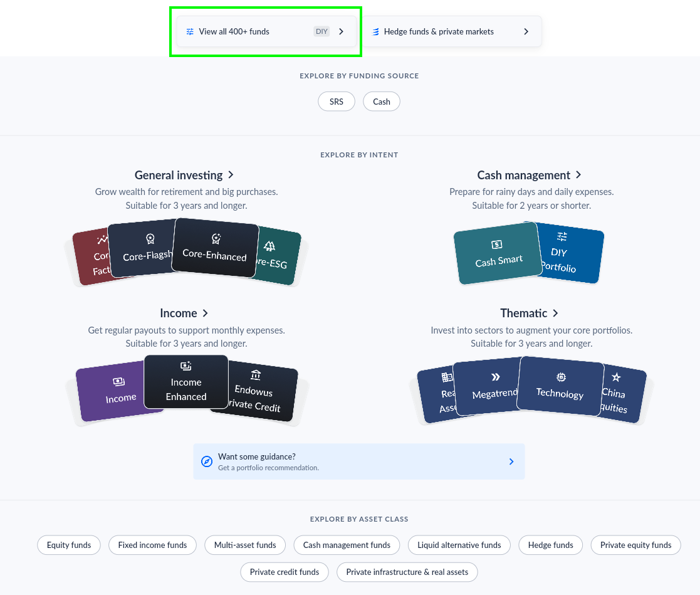Screen dimensions: 700x595
Task: Open the Thematic section arrow
Action: 555,313
